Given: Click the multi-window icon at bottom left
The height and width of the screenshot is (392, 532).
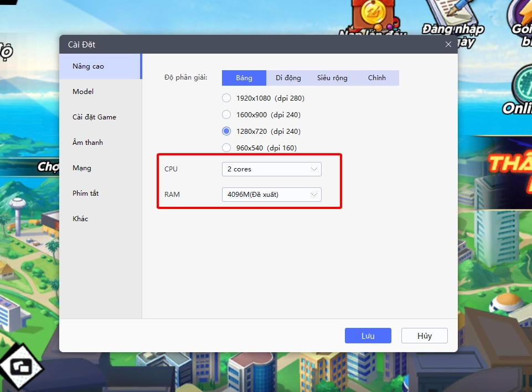Looking at the screenshot, I should [x=20, y=366].
